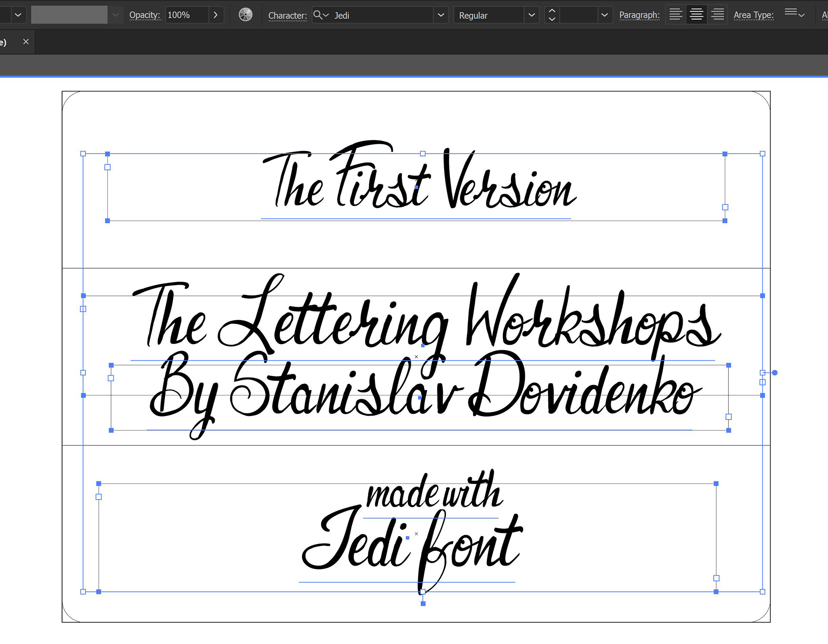Expand the Opacity slider arrow
The height and width of the screenshot is (644, 828).
click(216, 15)
